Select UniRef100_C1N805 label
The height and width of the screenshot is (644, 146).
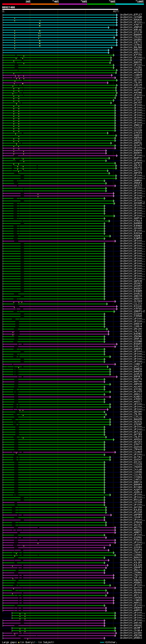(x=131, y=75)
